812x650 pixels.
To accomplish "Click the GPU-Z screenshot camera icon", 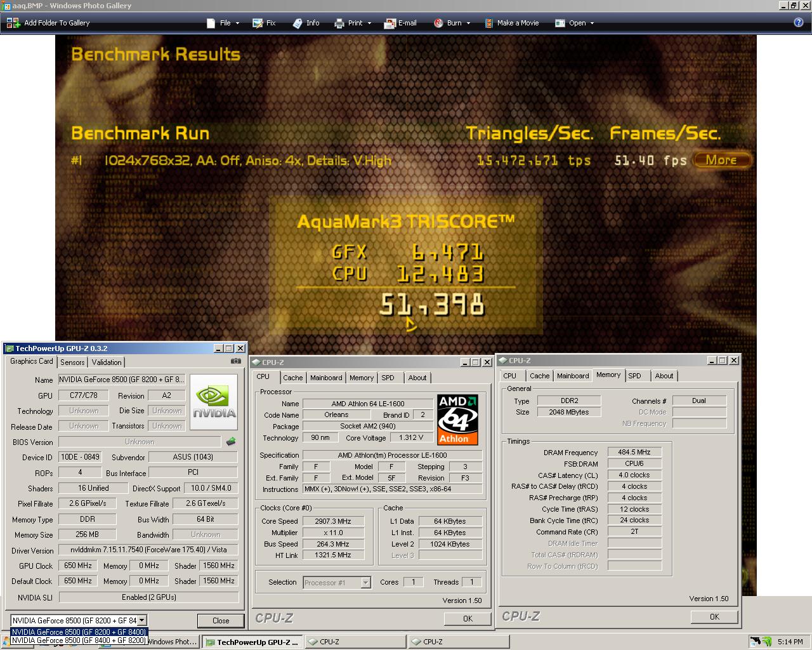I will [236, 361].
